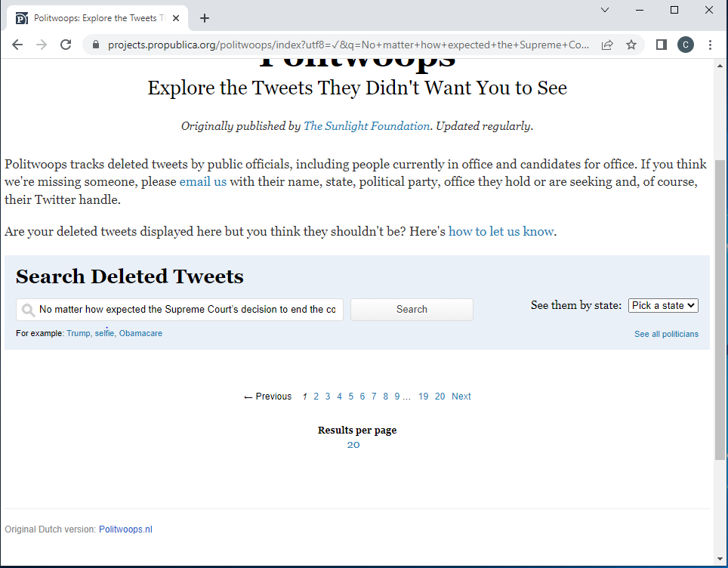The width and height of the screenshot is (728, 568).
Task: Go to results page 5
Action: (351, 396)
